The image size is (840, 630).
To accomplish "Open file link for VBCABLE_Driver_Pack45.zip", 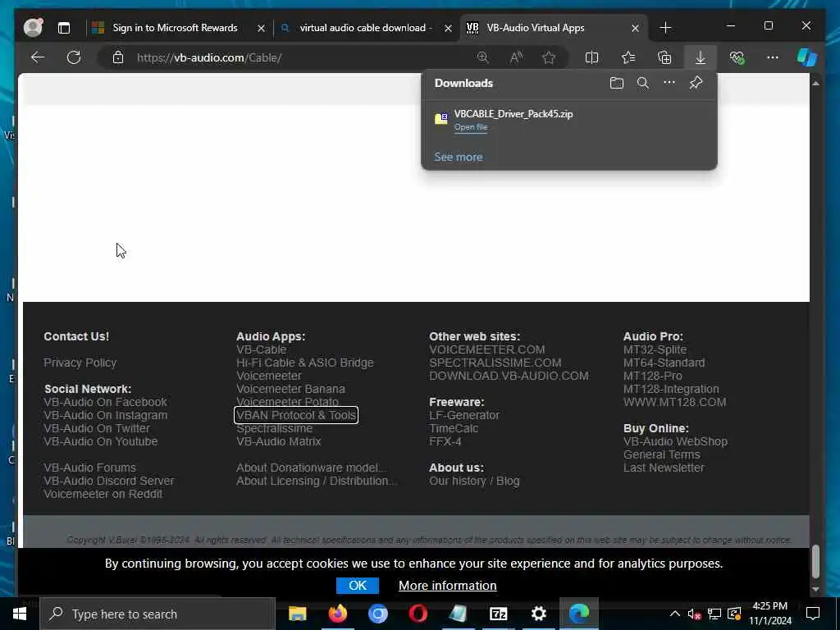I will coord(470,127).
